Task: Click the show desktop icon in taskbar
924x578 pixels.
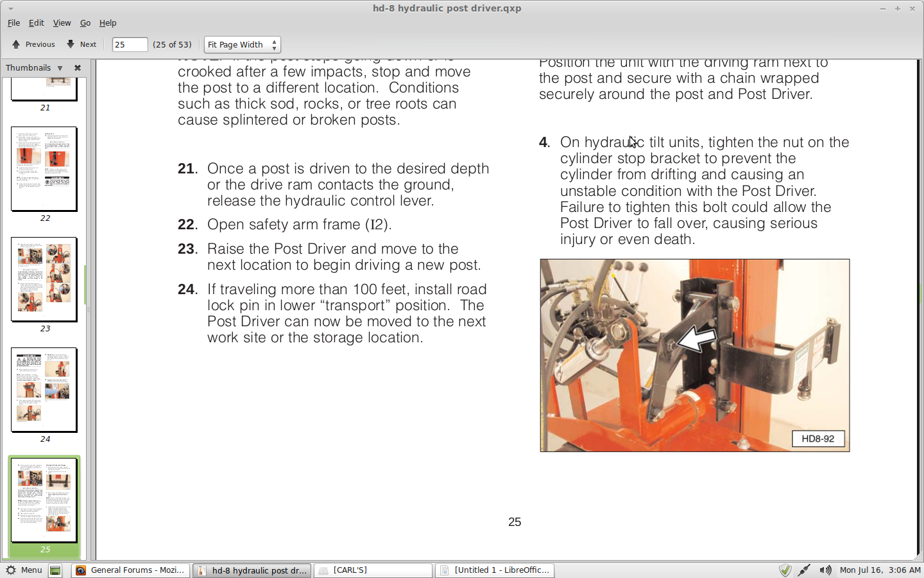Action: tap(56, 570)
